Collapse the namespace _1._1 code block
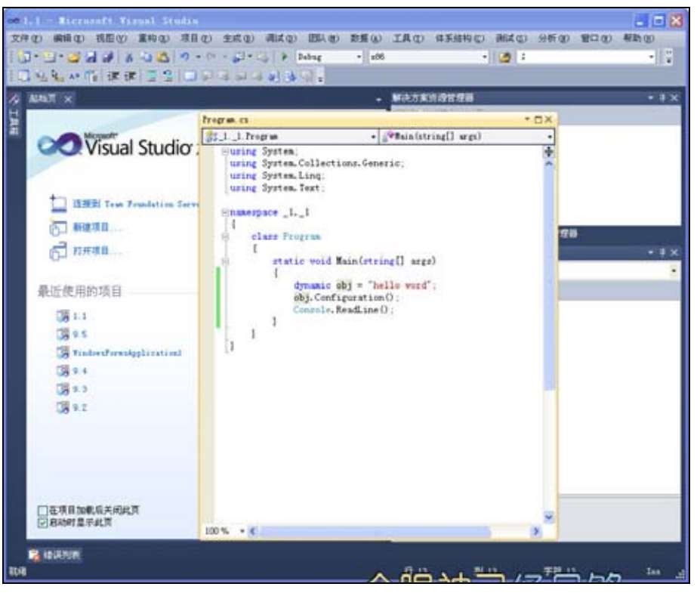The height and width of the screenshot is (596, 700). [x=225, y=213]
